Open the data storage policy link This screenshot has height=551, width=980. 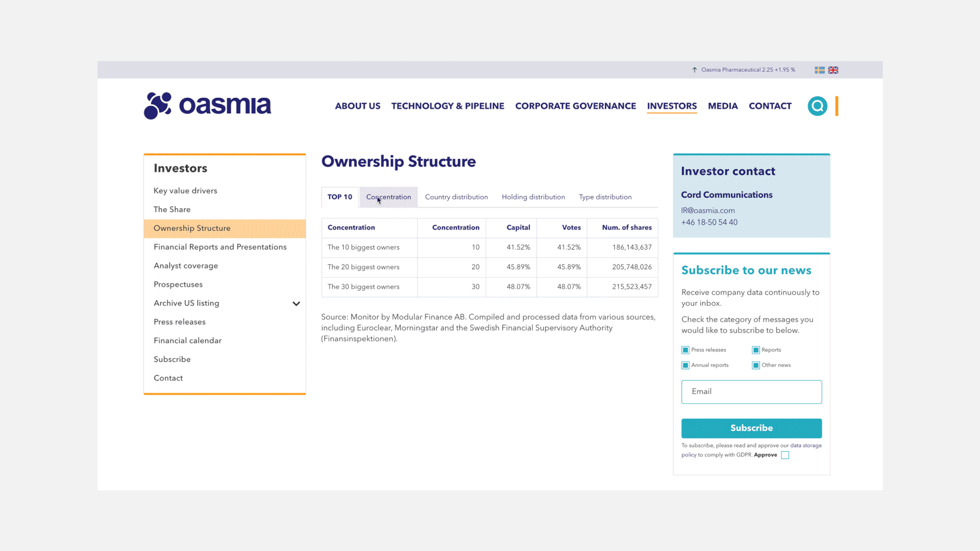point(806,445)
